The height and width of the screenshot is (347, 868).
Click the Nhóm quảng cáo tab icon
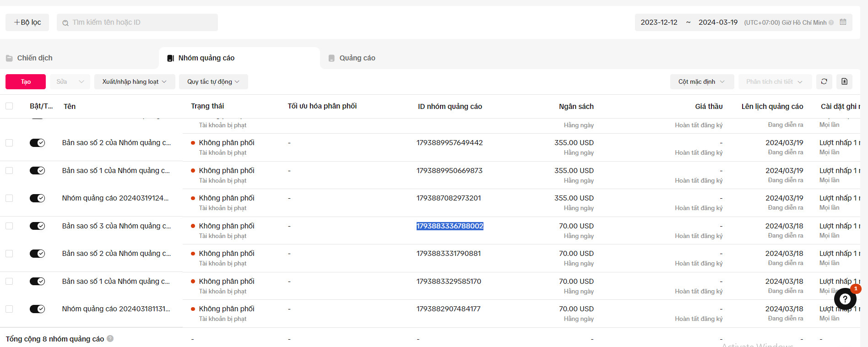pyautogui.click(x=170, y=58)
